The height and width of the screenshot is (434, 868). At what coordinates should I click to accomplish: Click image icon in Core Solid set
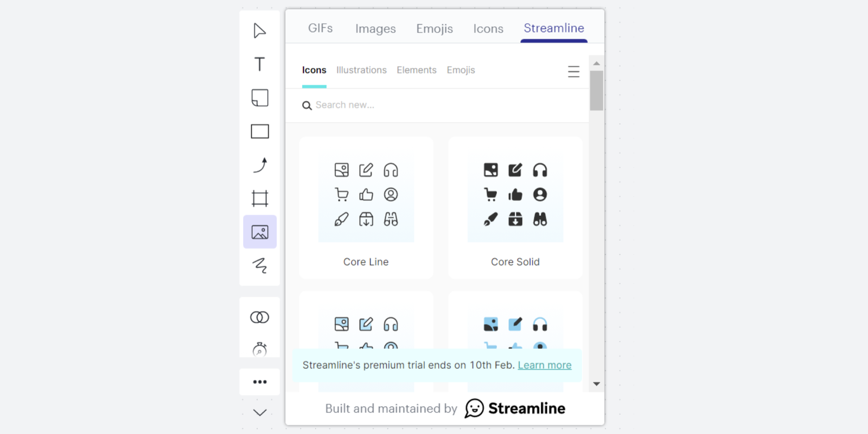tap(490, 170)
